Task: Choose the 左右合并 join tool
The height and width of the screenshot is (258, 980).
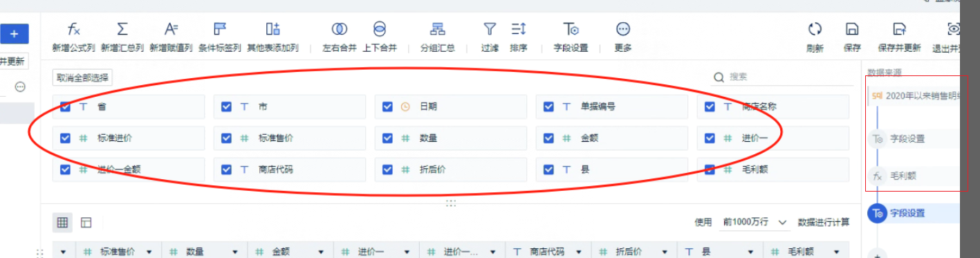Action: pyautogui.click(x=339, y=36)
